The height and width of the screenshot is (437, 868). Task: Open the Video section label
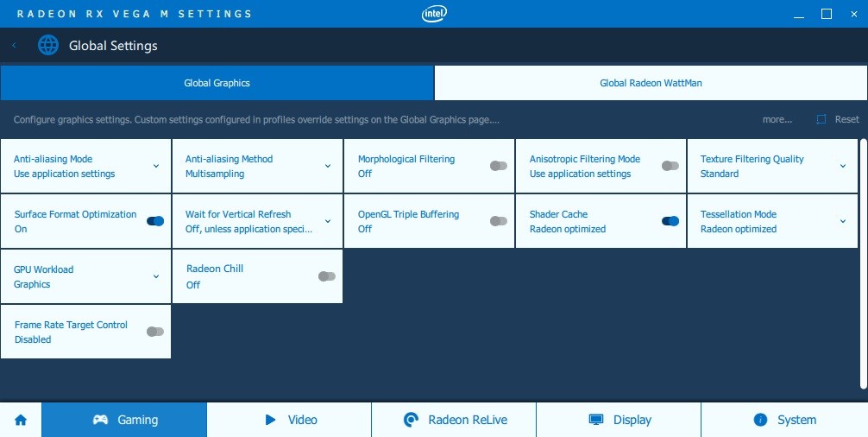pos(302,420)
